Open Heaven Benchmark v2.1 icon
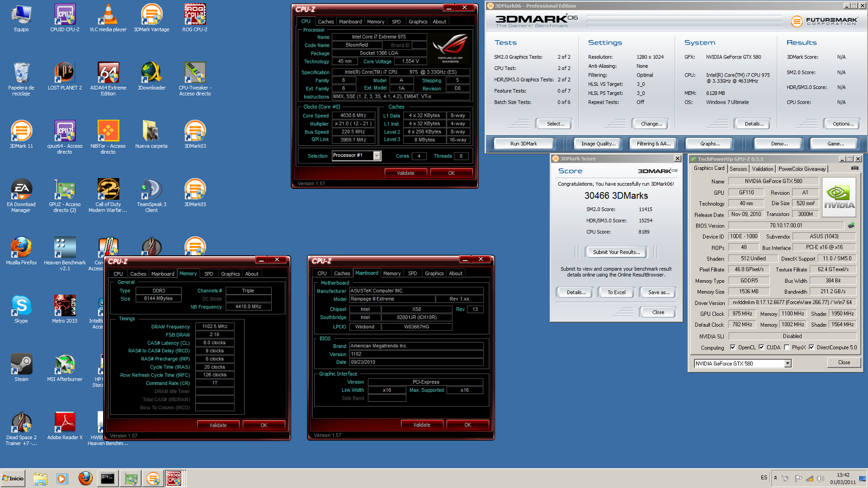This screenshot has width=868, height=488. (x=65, y=253)
